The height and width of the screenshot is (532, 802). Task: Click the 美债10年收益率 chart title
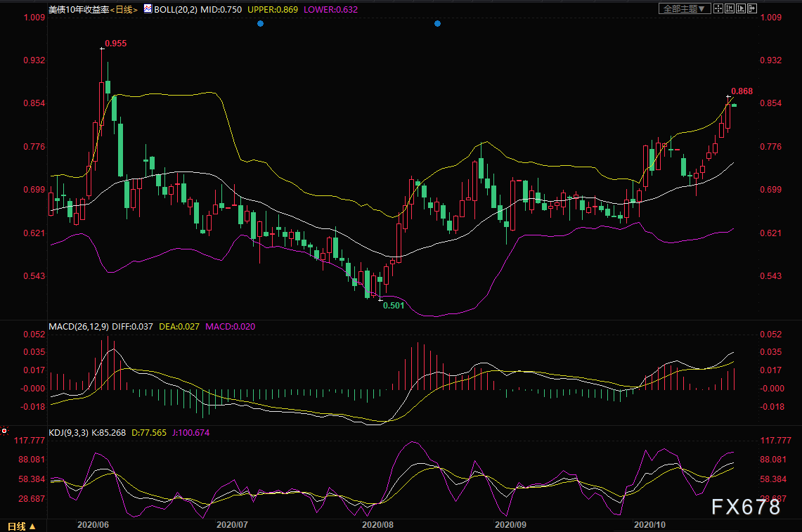coord(79,9)
